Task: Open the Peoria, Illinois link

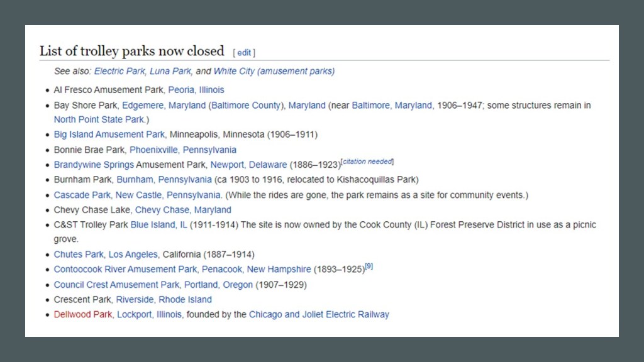Action: pos(196,90)
